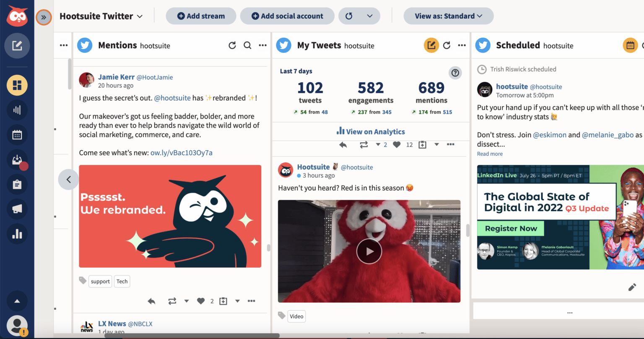Click the Add social account button
The height and width of the screenshot is (339, 644).
287,16
